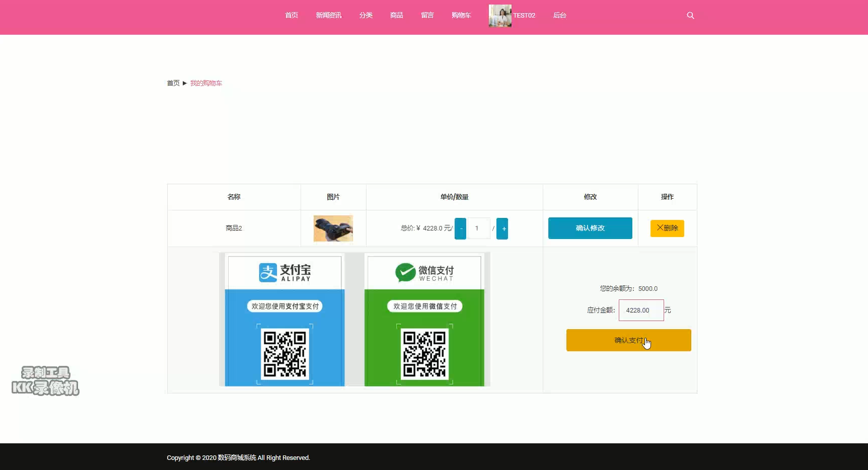Click the 确认支付 button
Screen dimensions: 868x470
628,340
